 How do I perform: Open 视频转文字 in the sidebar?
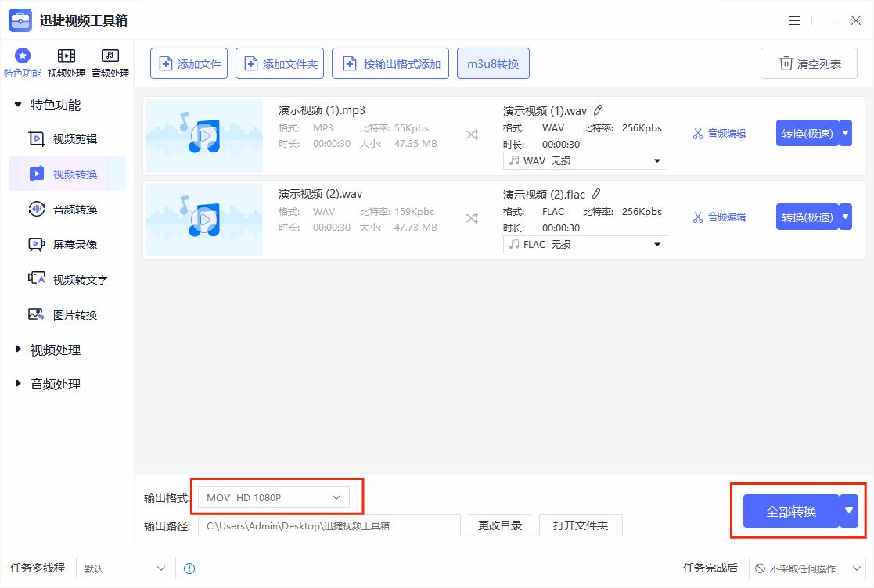point(67,279)
